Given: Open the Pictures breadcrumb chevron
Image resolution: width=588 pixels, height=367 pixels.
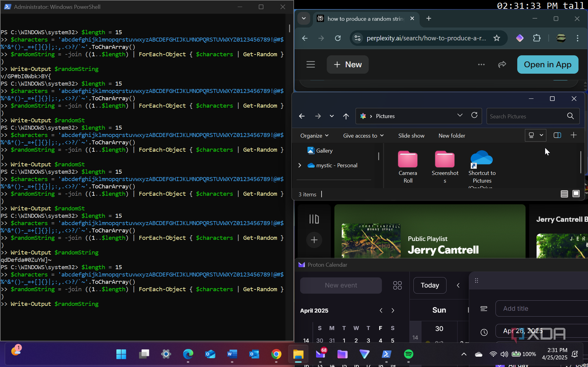Looking at the screenshot, I should [x=460, y=116].
